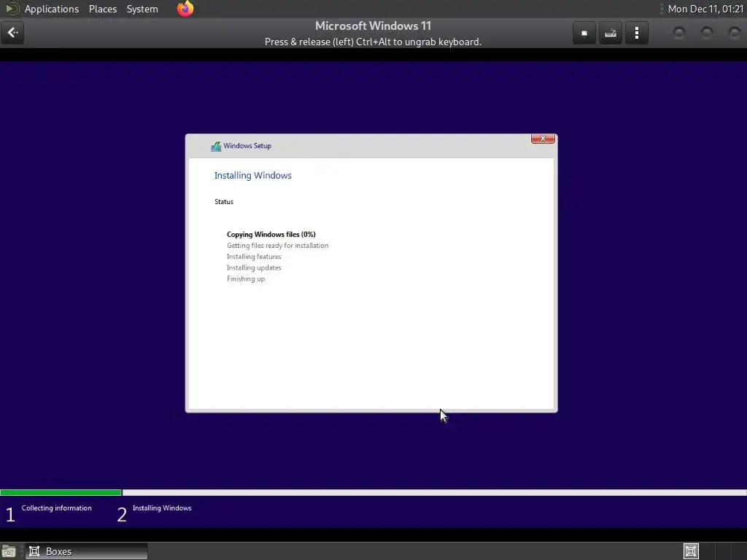Click the 'Status' label in Windows Setup
Viewport: 747px width, 560px height.
pos(224,202)
